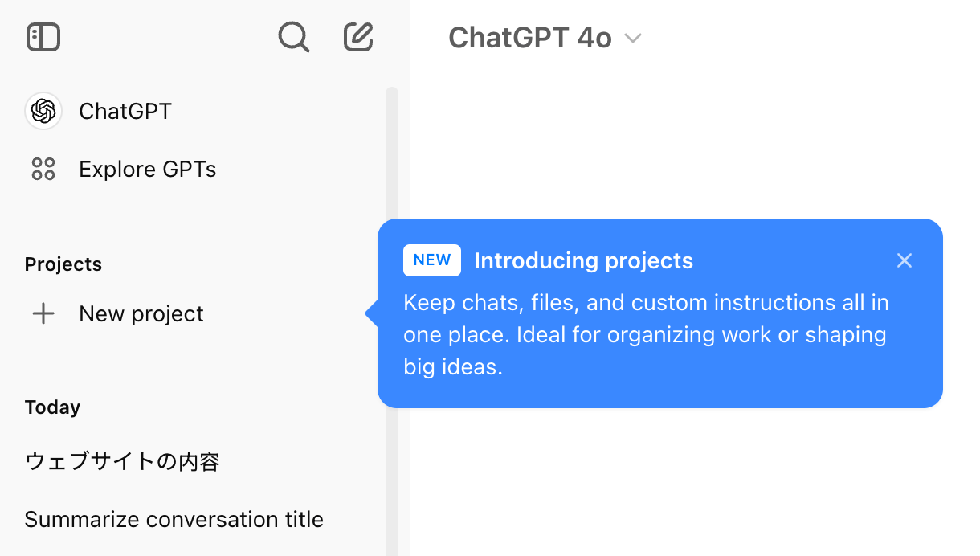
Task: Open the ChatGPT 4o model selector title
Action: [530, 38]
